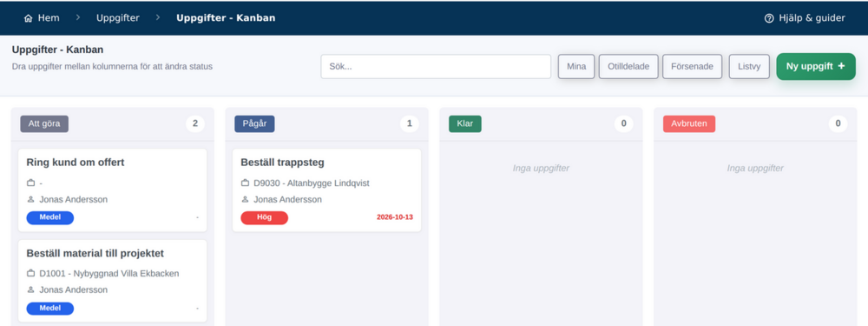Image resolution: width=868 pixels, height=326 pixels.
Task: Create a new task with Ny uppgift
Action: [x=816, y=67]
